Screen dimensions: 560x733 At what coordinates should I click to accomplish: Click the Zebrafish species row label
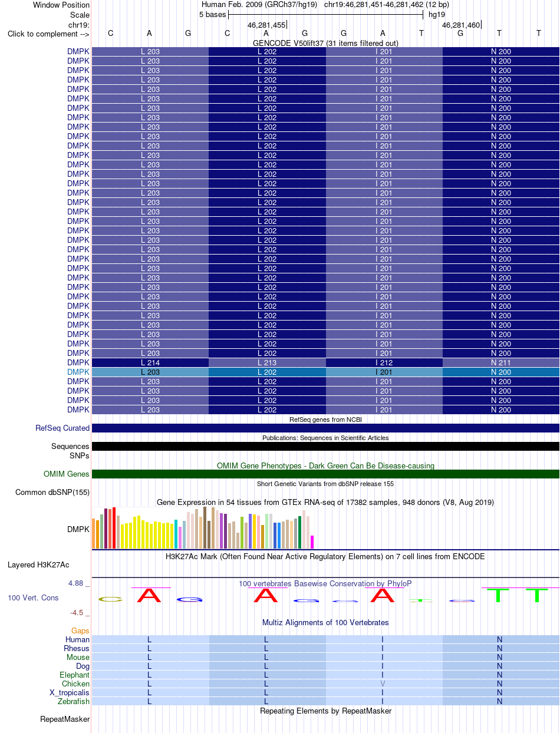(74, 701)
